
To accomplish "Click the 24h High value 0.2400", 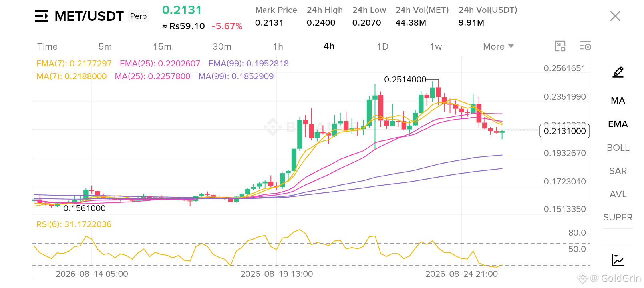I will click(x=321, y=23).
